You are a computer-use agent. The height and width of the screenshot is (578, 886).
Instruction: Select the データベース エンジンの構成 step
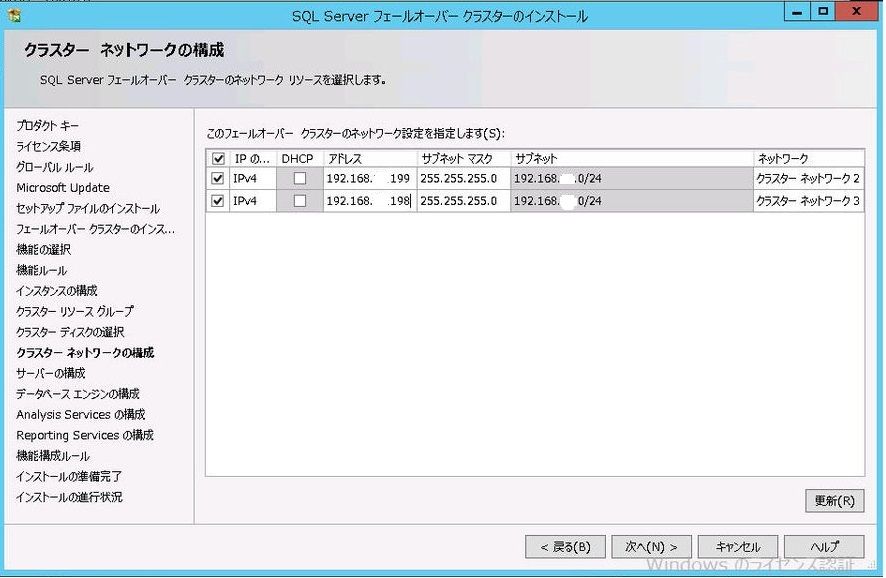point(78,394)
